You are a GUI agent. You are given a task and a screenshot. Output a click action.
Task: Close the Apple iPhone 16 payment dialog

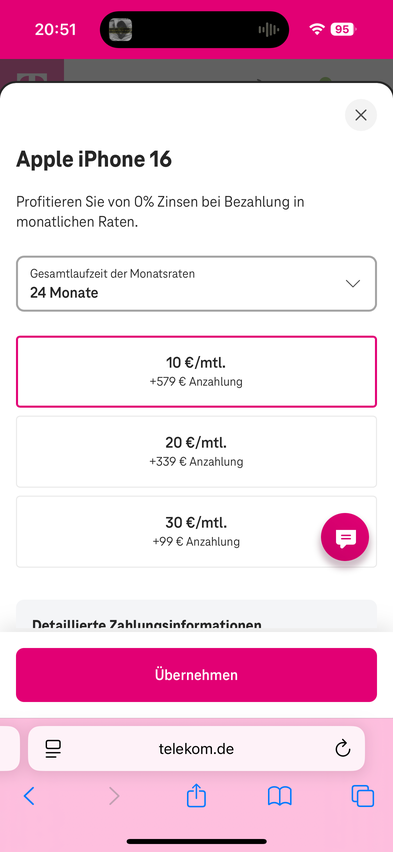point(360,115)
